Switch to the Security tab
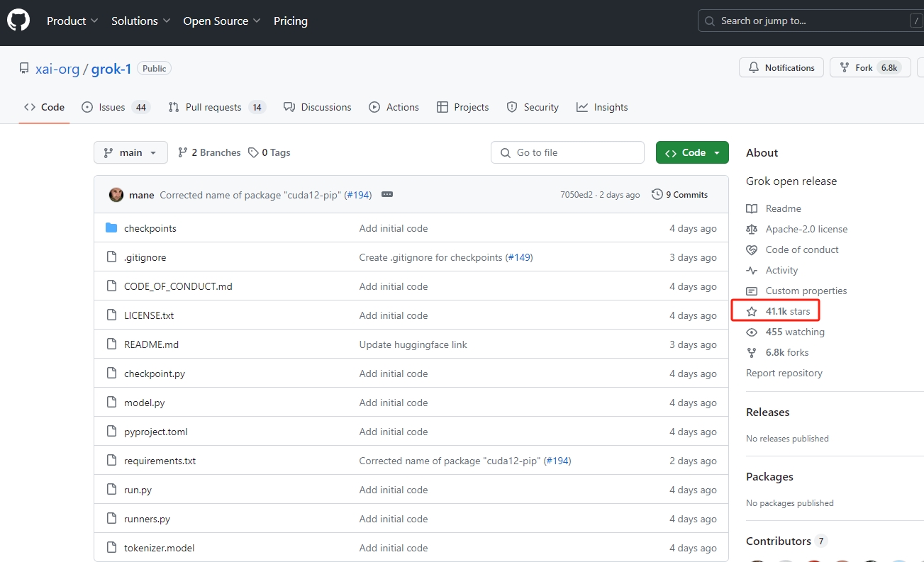924x562 pixels. click(x=533, y=107)
